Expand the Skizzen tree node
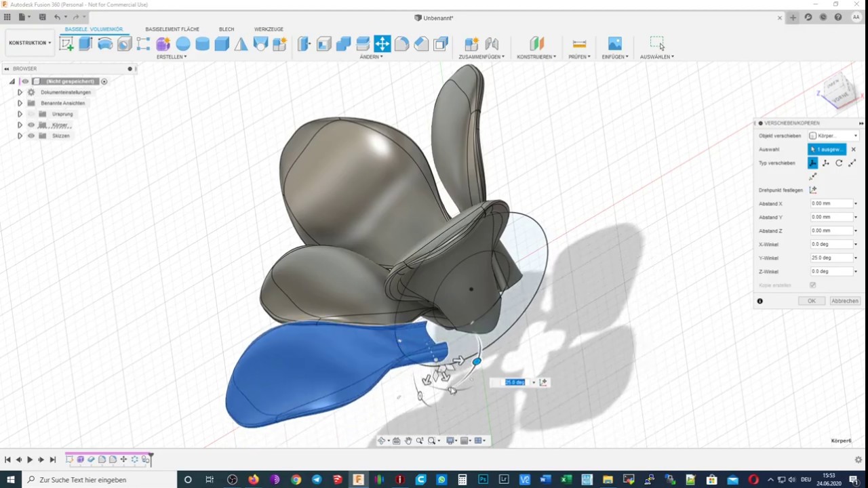The width and height of the screenshot is (868, 488). (x=20, y=136)
